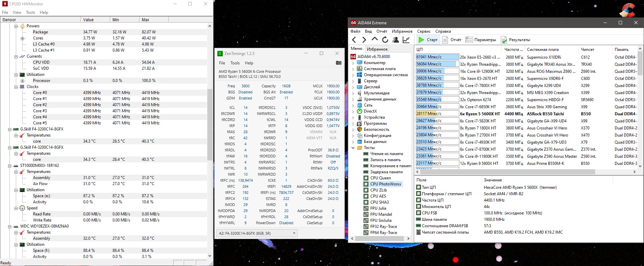Click the Хранение данных drive icon
The width and height of the screenshot is (644, 266).
pyautogui.click(x=360, y=99)
